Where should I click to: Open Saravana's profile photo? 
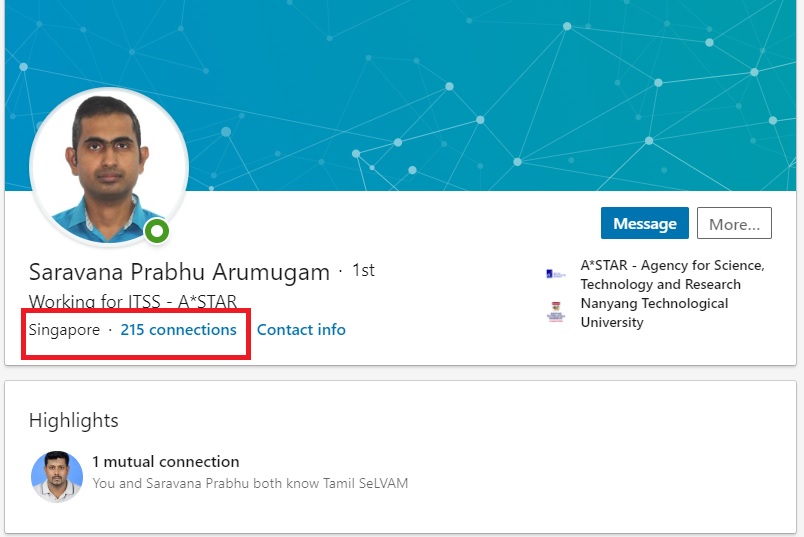pyautogui.click(x=108, y=168)
